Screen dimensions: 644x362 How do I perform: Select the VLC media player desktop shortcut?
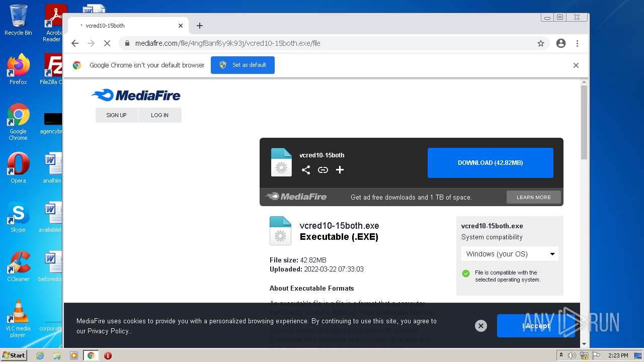[x=18, y=319]
